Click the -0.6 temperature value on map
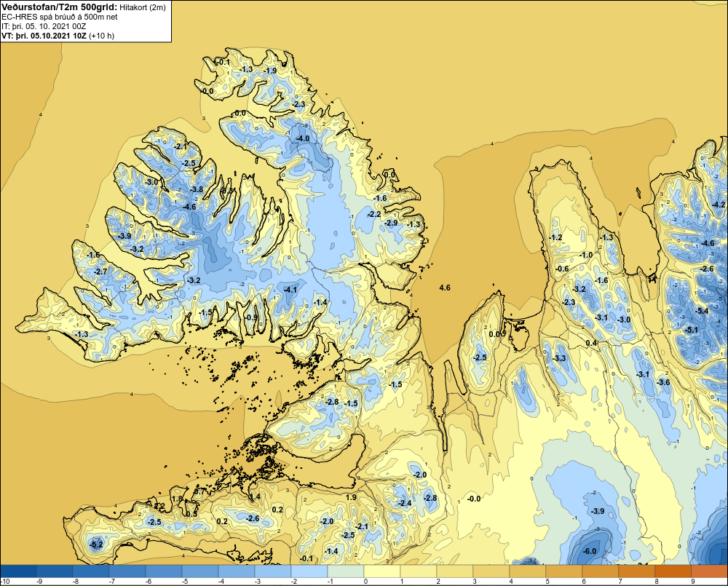The image size is (728, 586). click(x=562, y=269)
